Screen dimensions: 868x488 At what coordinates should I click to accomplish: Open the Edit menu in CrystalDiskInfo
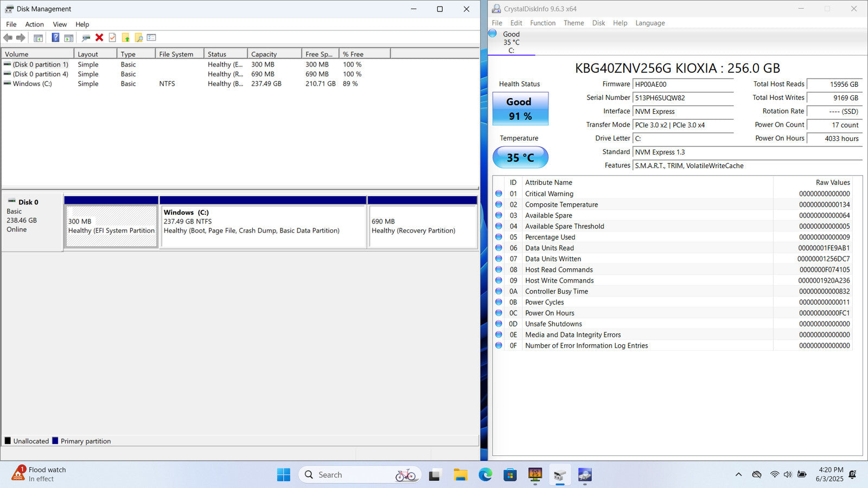tap(516, 23)
